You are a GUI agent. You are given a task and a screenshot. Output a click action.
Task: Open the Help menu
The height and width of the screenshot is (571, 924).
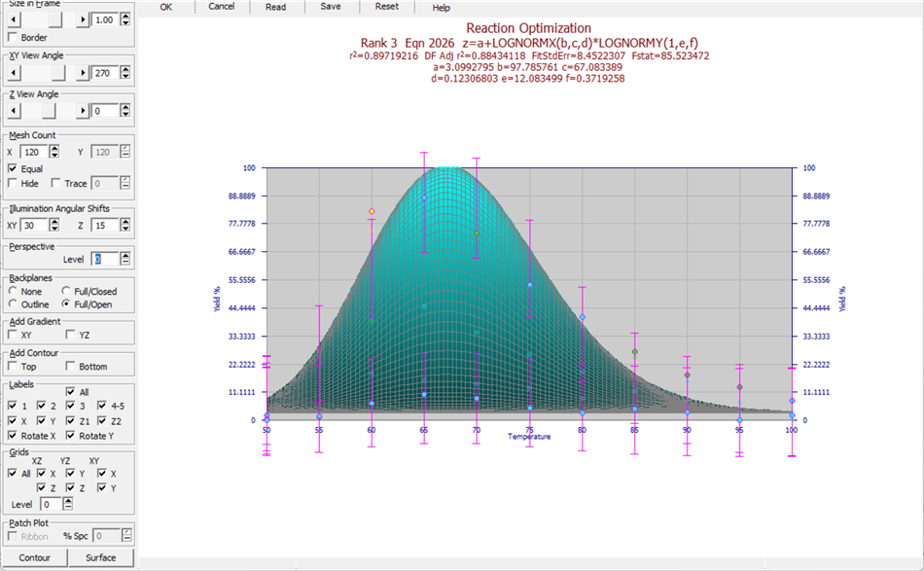point(442,7)
